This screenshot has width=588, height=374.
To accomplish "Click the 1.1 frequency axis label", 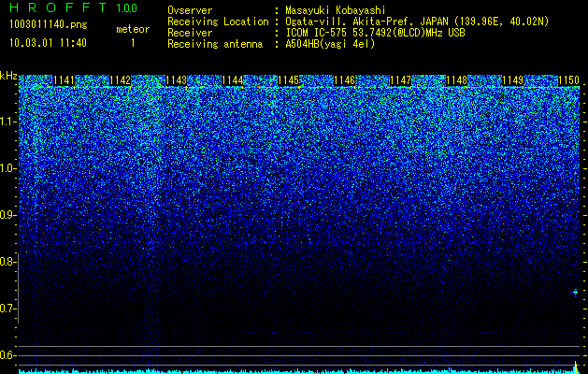I will (x=7, y=122).
